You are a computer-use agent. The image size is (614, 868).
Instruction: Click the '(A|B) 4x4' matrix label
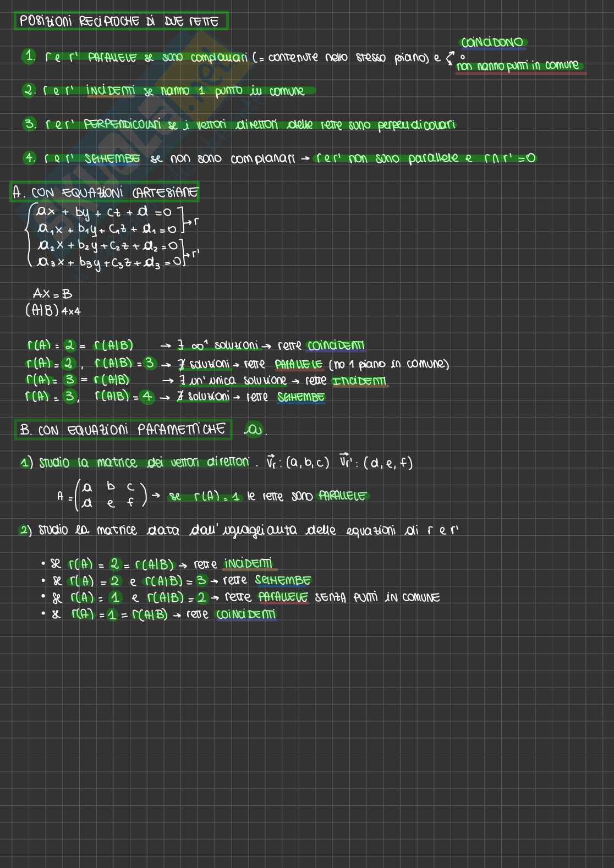tap(53, 311)
